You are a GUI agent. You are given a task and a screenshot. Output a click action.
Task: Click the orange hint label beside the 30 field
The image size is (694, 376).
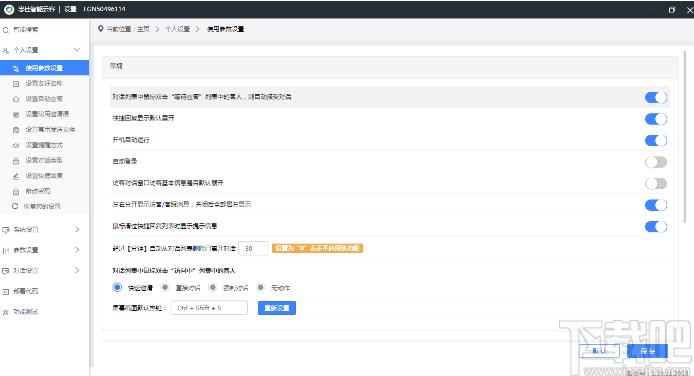(317, 248)
